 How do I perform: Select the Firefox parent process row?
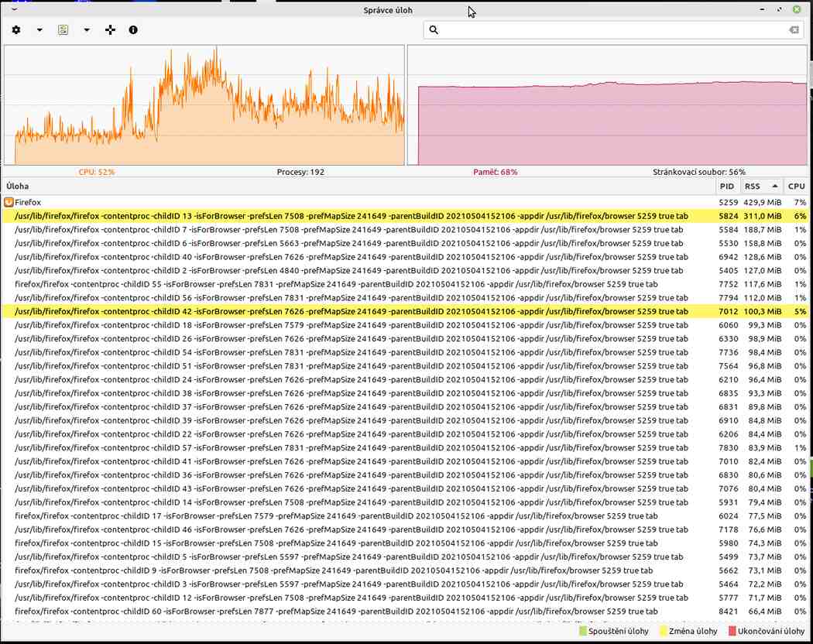[356, 202]
